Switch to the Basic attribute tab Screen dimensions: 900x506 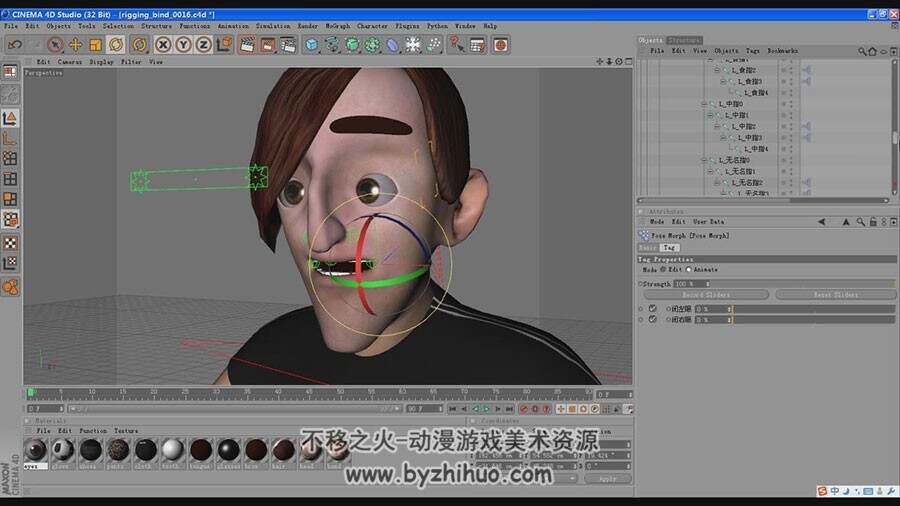click(x=647, y=247)
